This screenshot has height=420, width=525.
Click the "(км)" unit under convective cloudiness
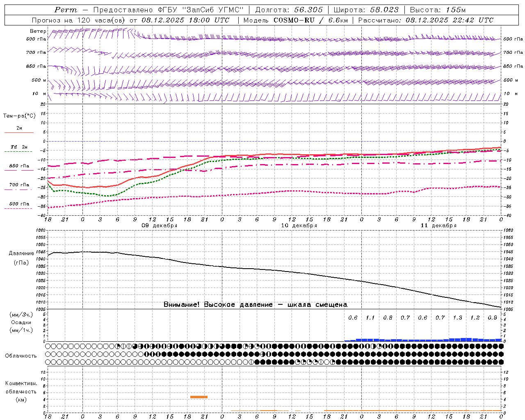(x=21, y=399)
